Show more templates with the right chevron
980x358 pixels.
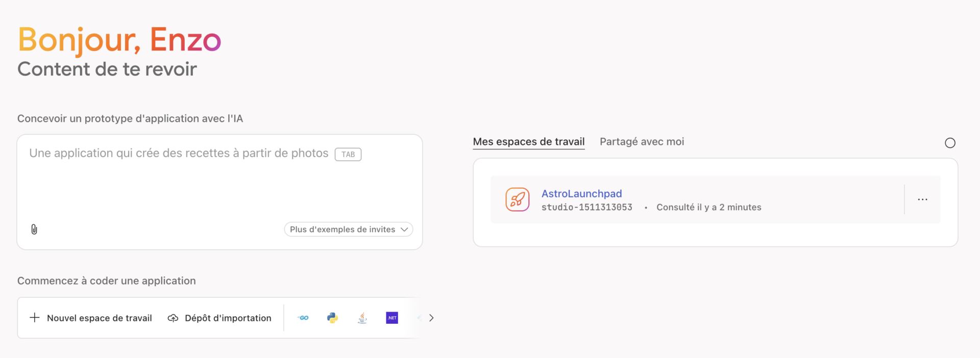point(431,318)
